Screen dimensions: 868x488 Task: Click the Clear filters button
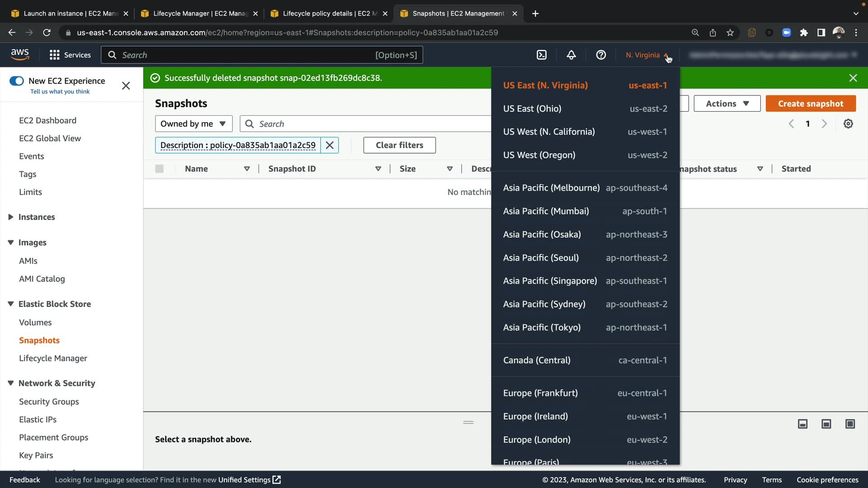pos(399,145)
